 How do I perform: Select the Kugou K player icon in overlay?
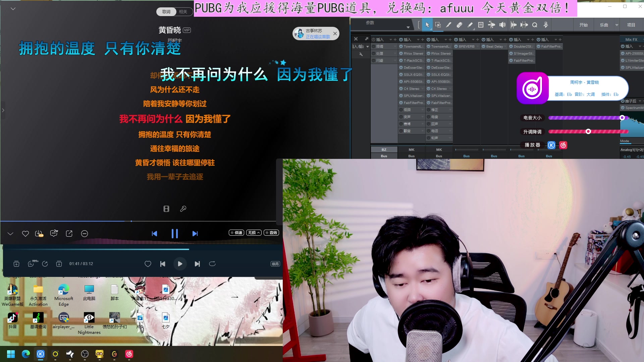551,145
